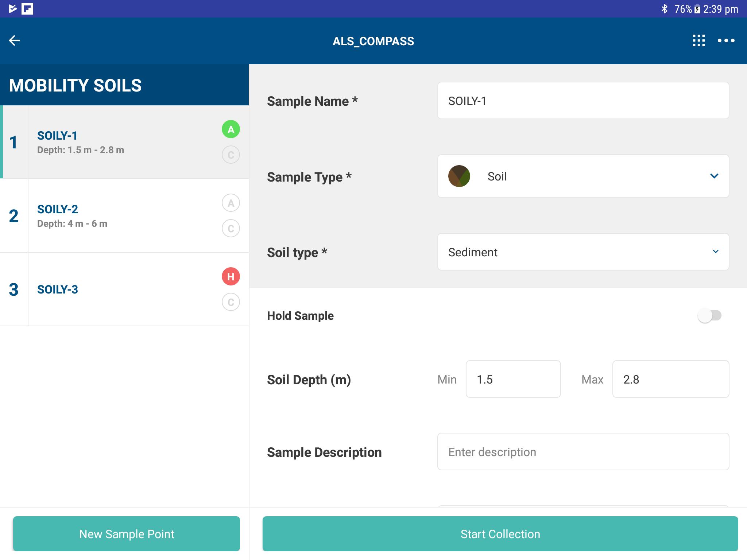
Task: Click the Min soil depth field
Action: (x=513, y=379)
